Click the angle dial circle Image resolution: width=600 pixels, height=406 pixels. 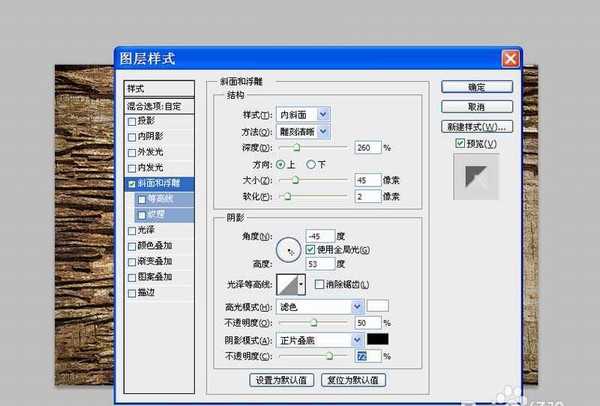289,246
